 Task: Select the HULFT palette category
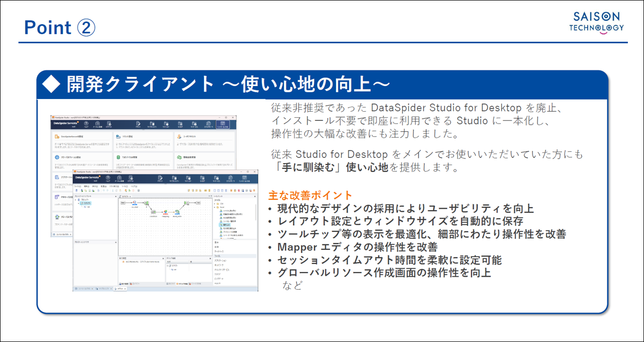pos(217,284)
